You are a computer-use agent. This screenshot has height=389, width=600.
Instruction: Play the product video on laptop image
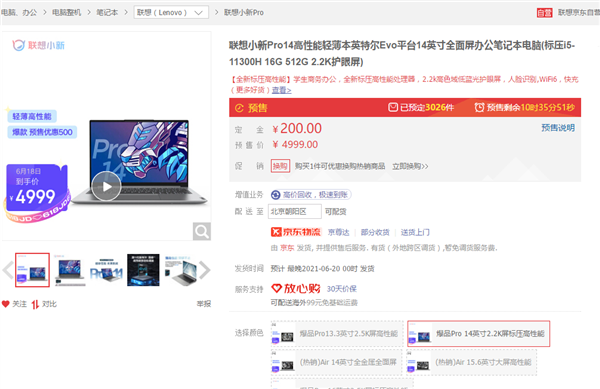tap(106, 186)
